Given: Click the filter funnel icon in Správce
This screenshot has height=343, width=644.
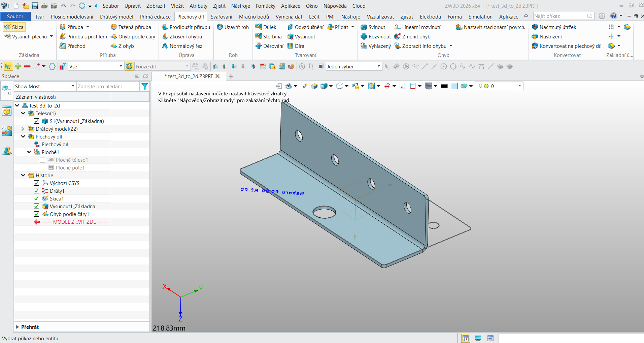Looking at the screenshot, I should [145, 86].
